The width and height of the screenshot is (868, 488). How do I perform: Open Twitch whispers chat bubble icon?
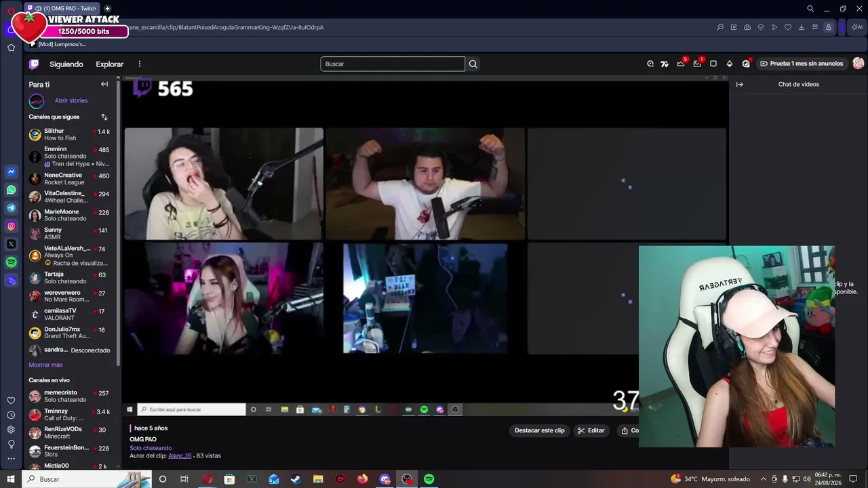coord(713,64)
